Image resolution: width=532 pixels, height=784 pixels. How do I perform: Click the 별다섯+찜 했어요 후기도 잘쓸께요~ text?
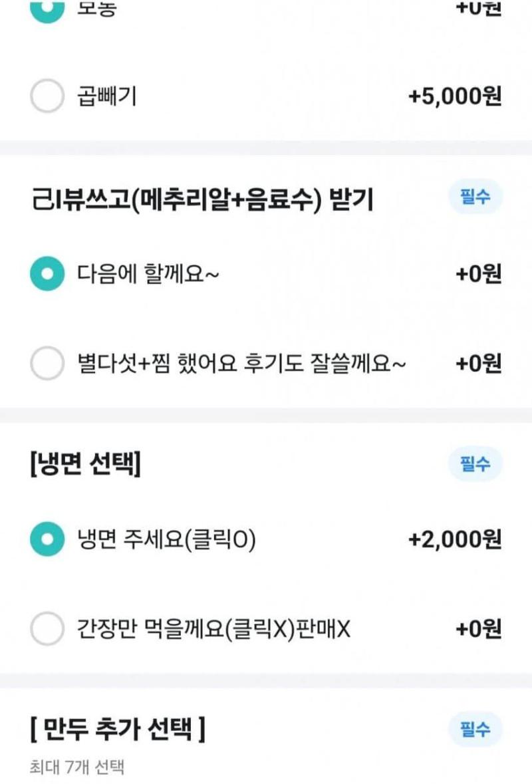click(241, 364)
